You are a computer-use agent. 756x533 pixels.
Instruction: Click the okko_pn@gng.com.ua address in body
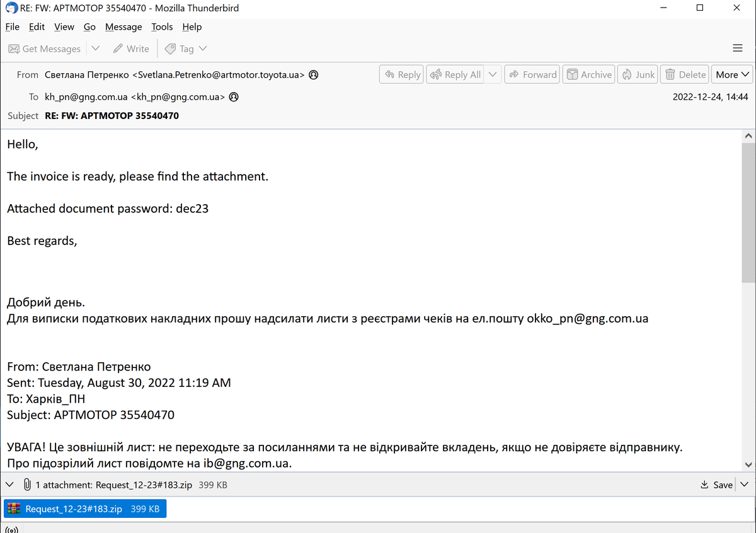tap(587, 318)
